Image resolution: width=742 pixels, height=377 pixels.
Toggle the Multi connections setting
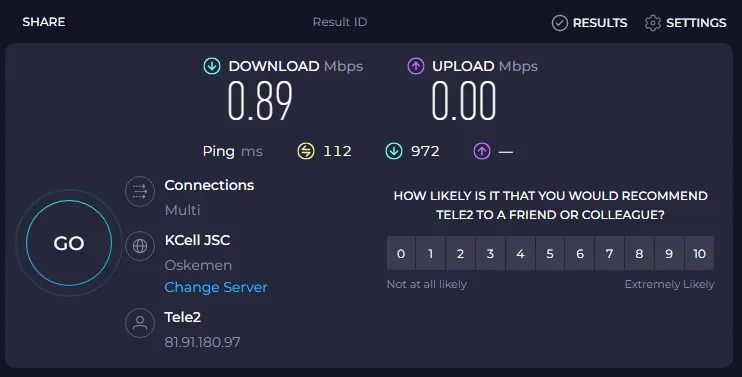182,210
